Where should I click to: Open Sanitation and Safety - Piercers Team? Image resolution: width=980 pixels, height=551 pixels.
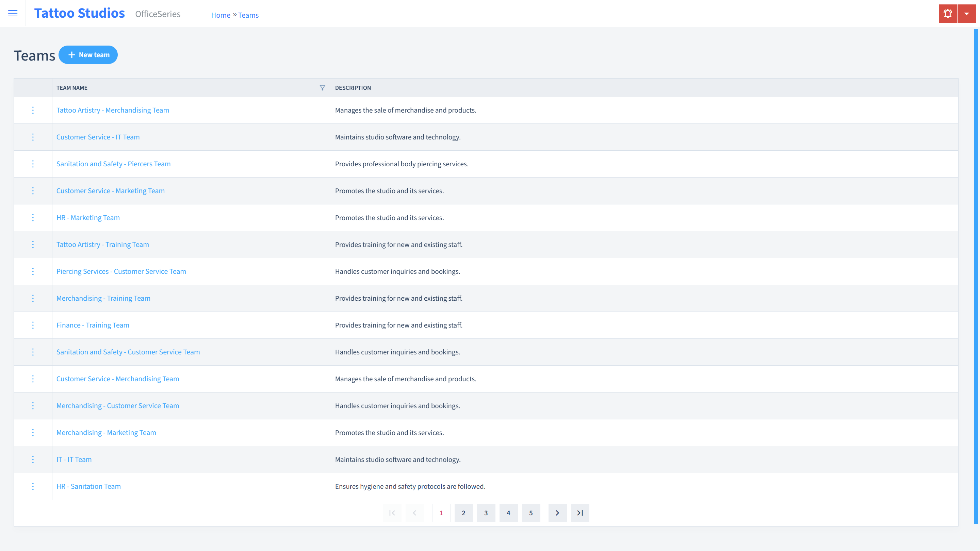point(113,164)
